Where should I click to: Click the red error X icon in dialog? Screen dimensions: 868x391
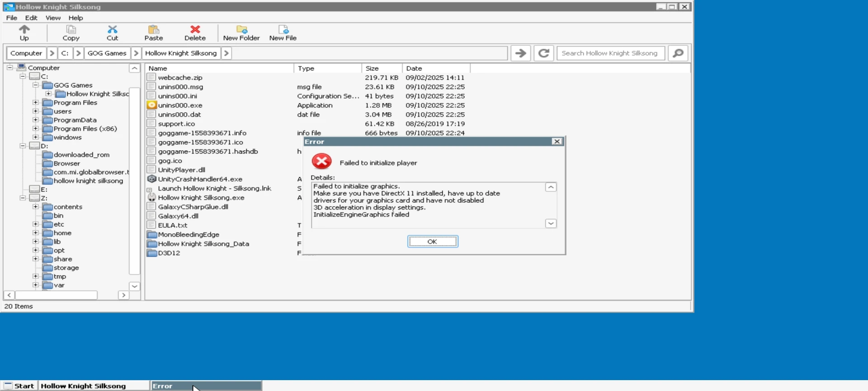coord(321,162)
